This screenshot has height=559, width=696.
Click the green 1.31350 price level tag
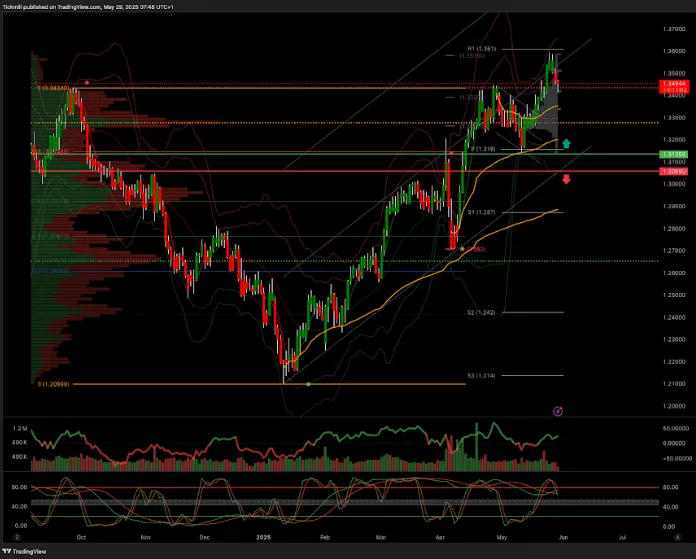point(672,155)
